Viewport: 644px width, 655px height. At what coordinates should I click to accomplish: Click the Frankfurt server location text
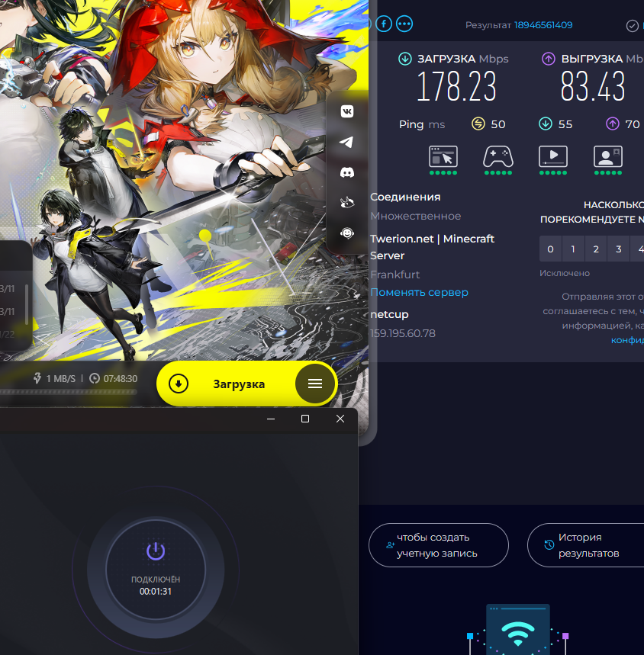click(395, 275)
